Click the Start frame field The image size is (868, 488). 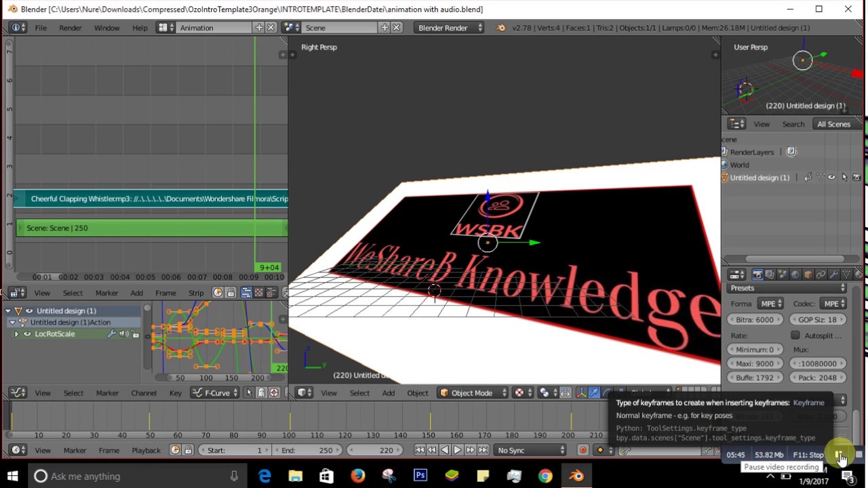(235, 450)
